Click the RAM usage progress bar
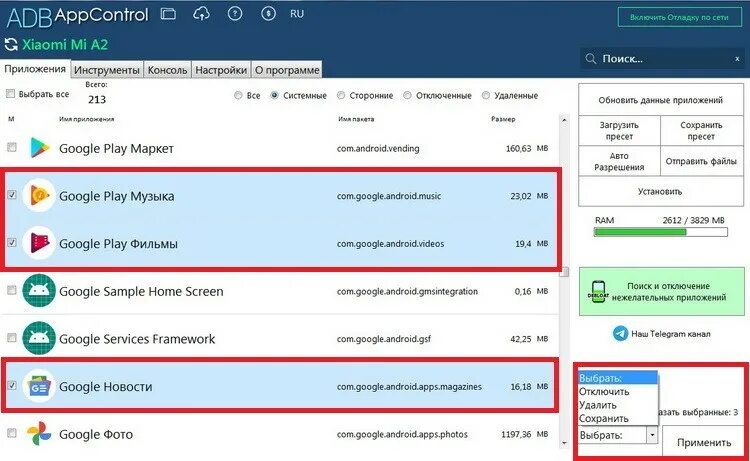The image size is (750, 461). click(661, 232)
